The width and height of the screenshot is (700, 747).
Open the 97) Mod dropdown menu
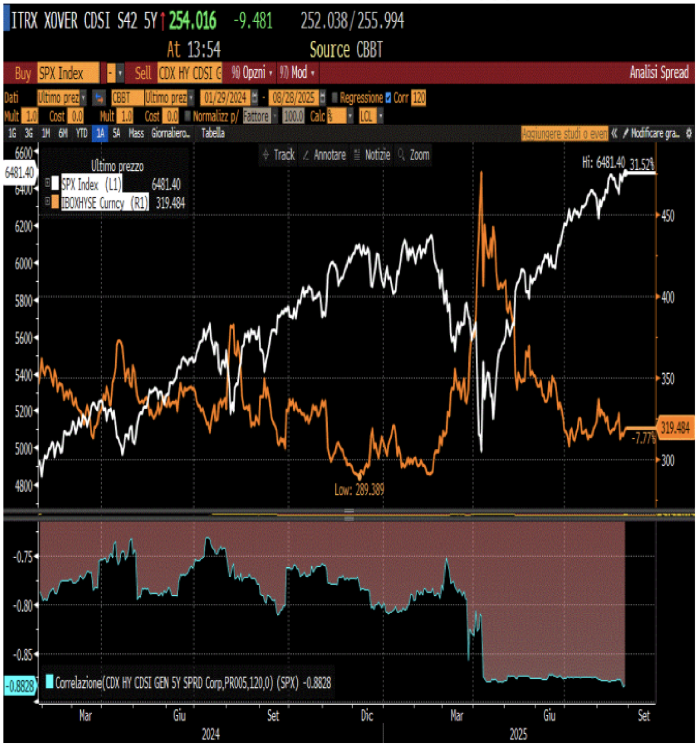(x=297, y=73)
